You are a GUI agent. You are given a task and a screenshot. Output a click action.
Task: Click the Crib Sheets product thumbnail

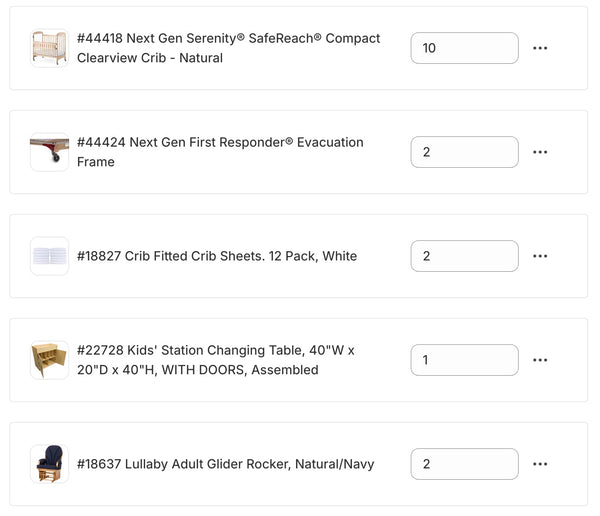tap(49, 256)
